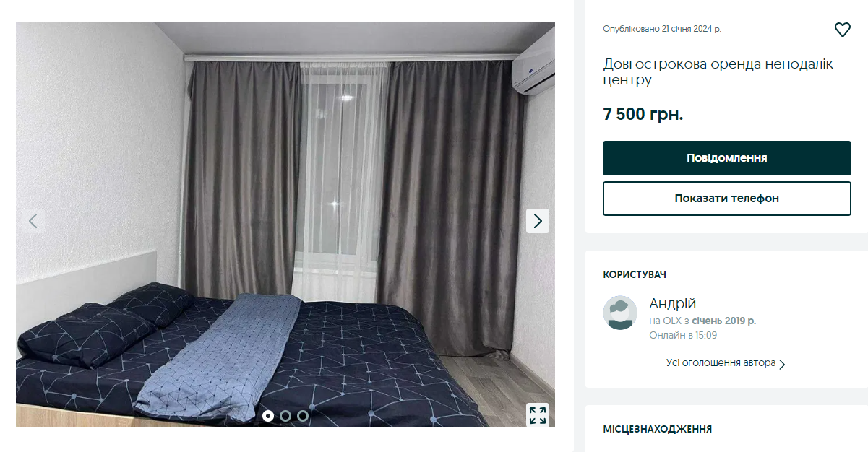Click the Показати телефон button
Viewport: 868px width, 452px height.
pos(727,199)
